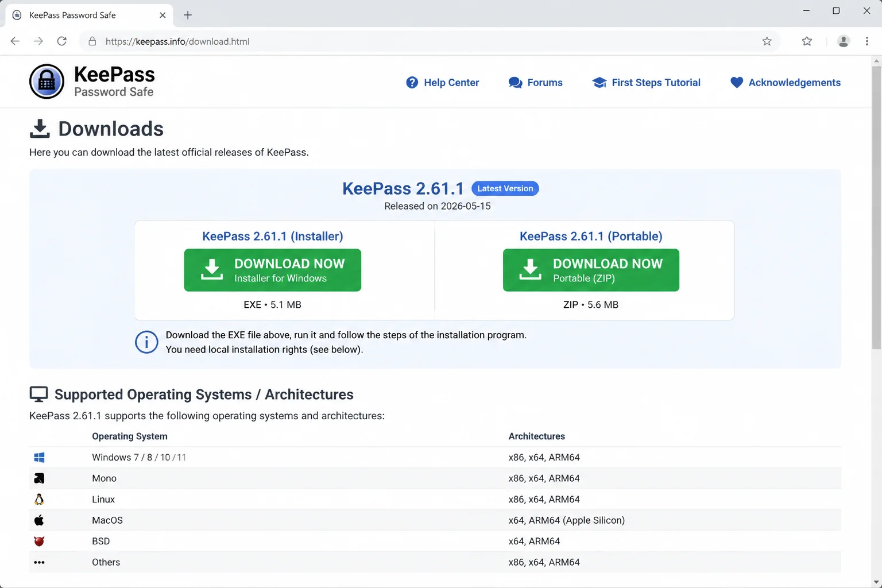Click the vertical page scrollbar thumb
The height and width of the screenshot is (588, 882).
click(x=877, y=207)
